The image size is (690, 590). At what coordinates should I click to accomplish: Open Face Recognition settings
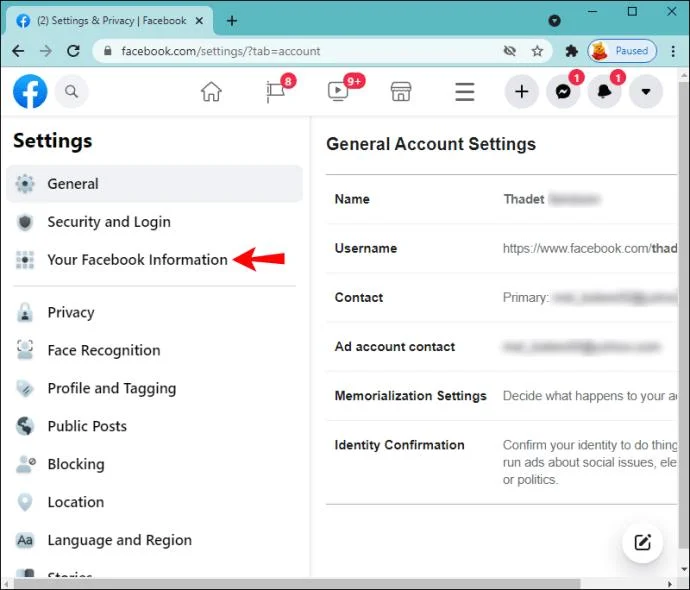154,350
